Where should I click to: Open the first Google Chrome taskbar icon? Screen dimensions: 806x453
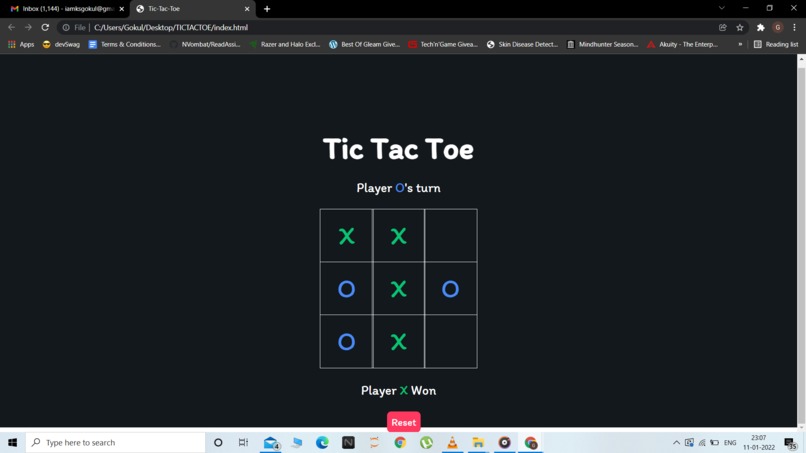(400, 442)
